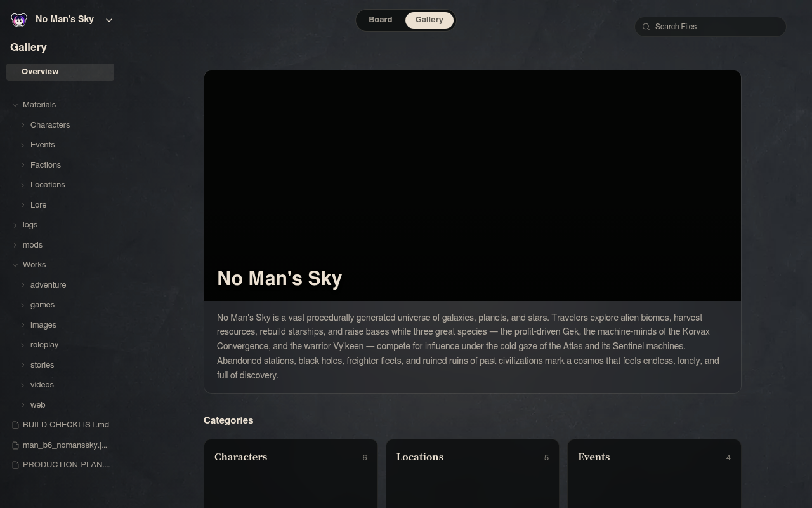Screen dimensions: 812x508
Task: Select the Factions folder label
Action: (x=46, y=165)
